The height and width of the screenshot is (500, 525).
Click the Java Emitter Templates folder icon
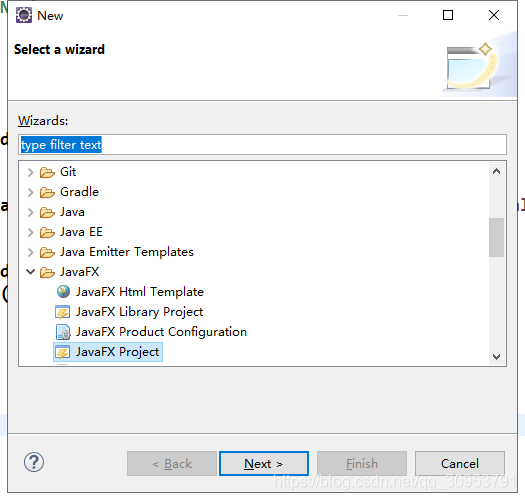[x=47, y=253]
